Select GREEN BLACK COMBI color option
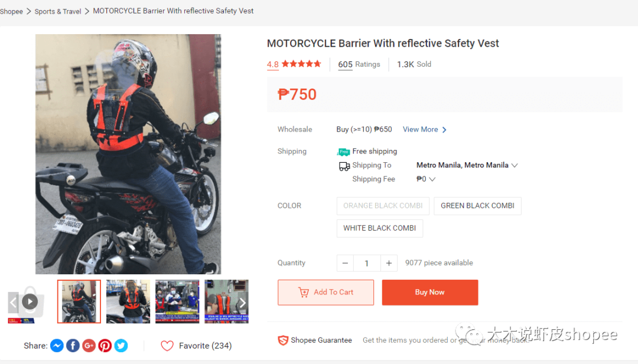The width and height of the screenshot is (638, 364). click(x=477, y=206)
